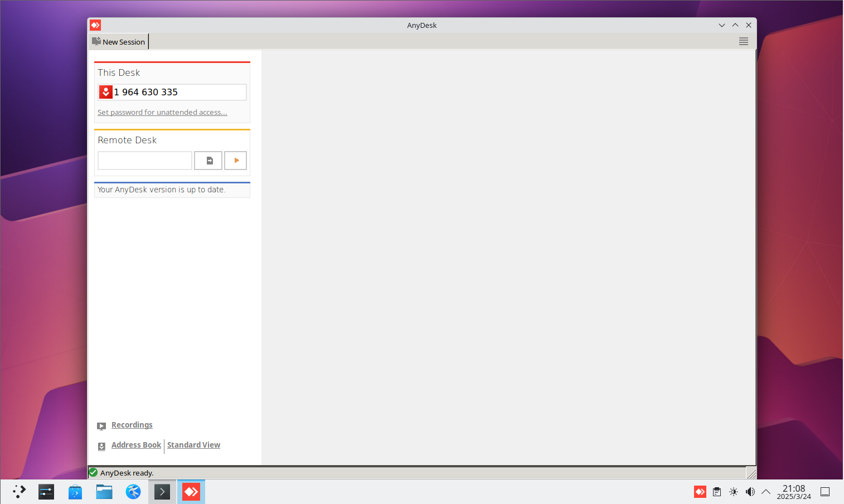
Task: Expand hidden system tray icons
Action: click(766, 492)
